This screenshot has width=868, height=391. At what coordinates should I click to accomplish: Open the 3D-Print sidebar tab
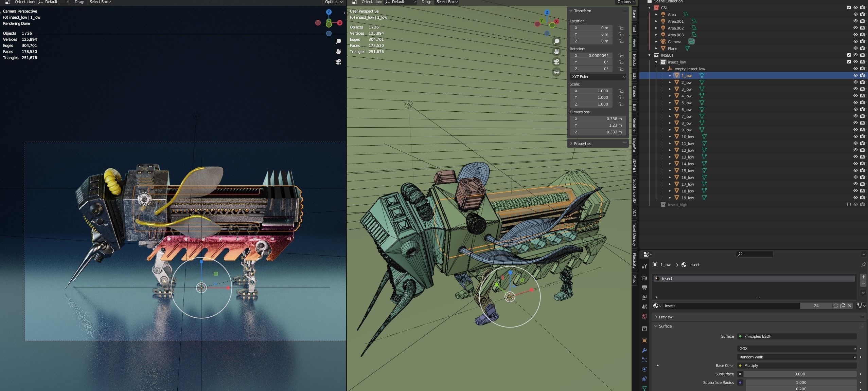click(x=634, y=165)
